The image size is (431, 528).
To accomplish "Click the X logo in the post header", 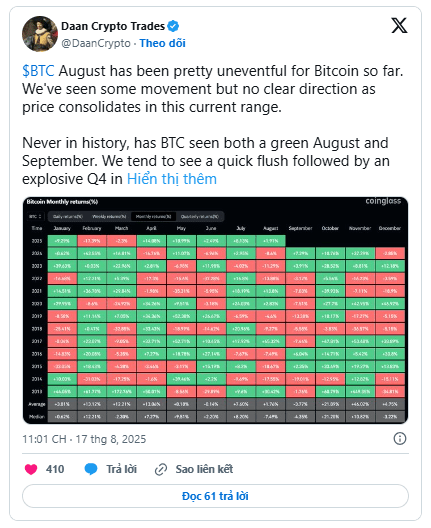I will 399,26.
